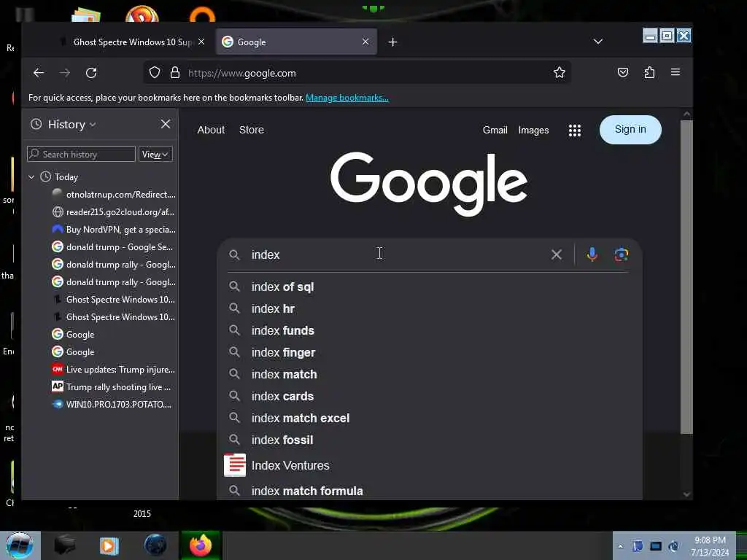Image resolution: width=747 pixels, height=560 pixels.
Task: Select suggestion index hr
Action: point(429,308)
